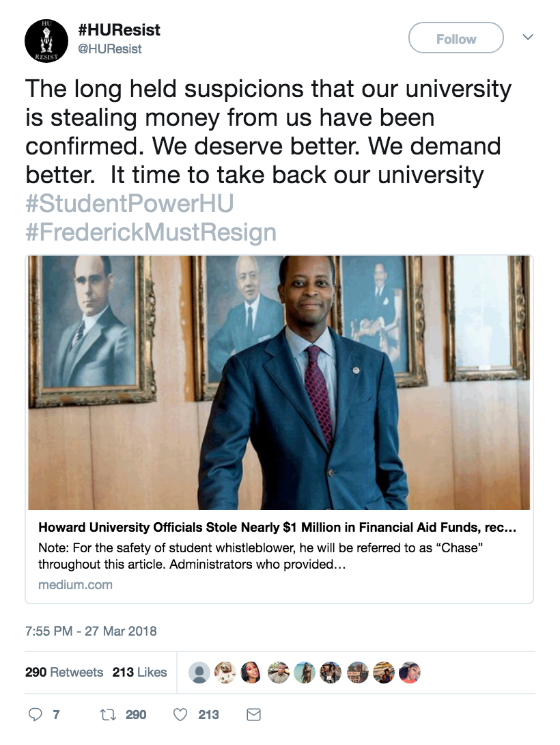Click the #HUResist display name
This screenshot has height=745, width=560.
[120, 31]
